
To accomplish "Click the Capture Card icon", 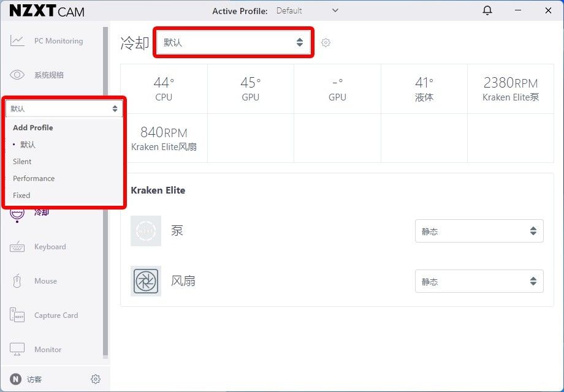I will (17, 315).
